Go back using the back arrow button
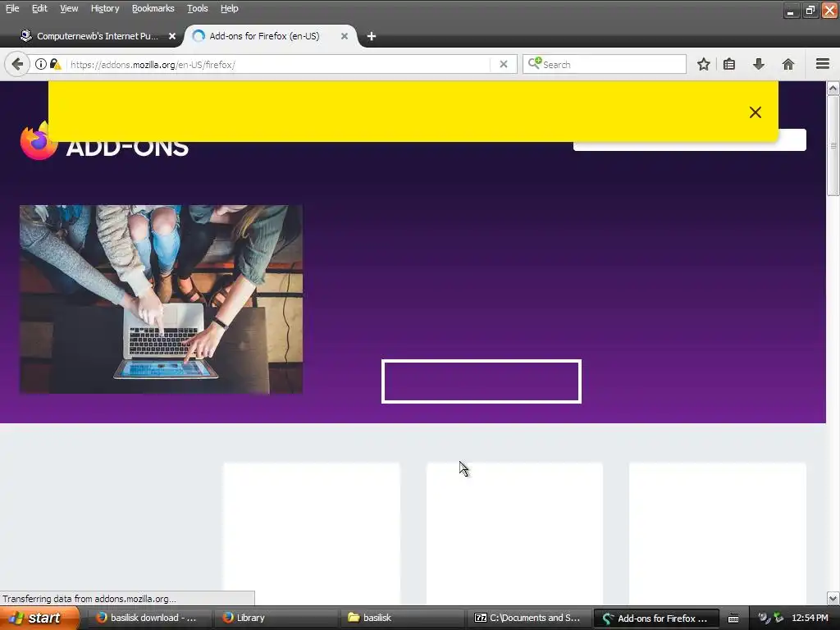 [17, 64]
